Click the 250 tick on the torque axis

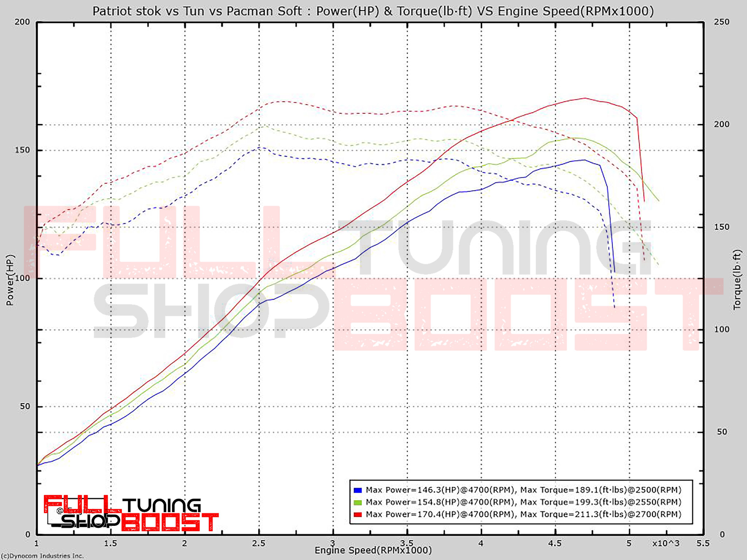[x=721, y=22]
